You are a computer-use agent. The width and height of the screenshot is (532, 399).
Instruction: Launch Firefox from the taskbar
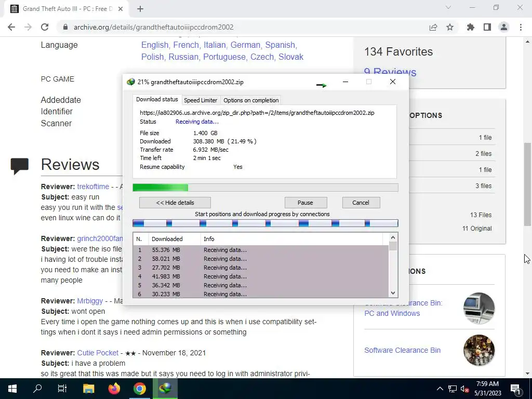pyautogui.click(x=114, y=389)
